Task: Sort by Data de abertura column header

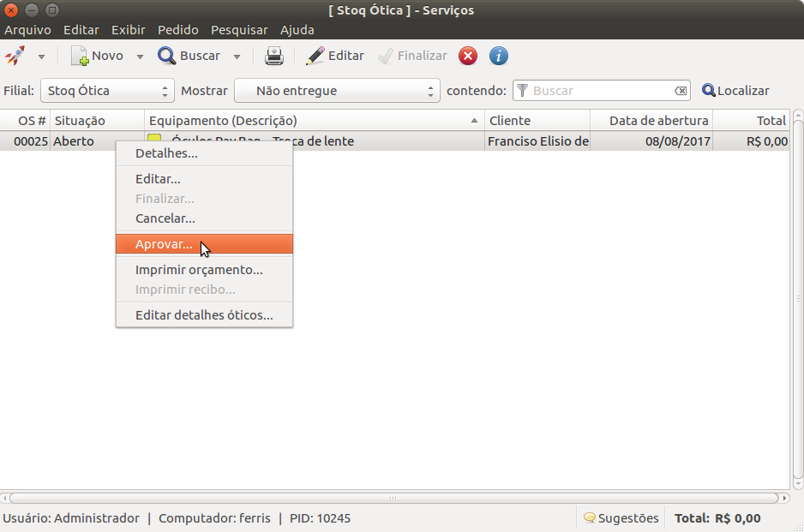Action: coord(651,121)
